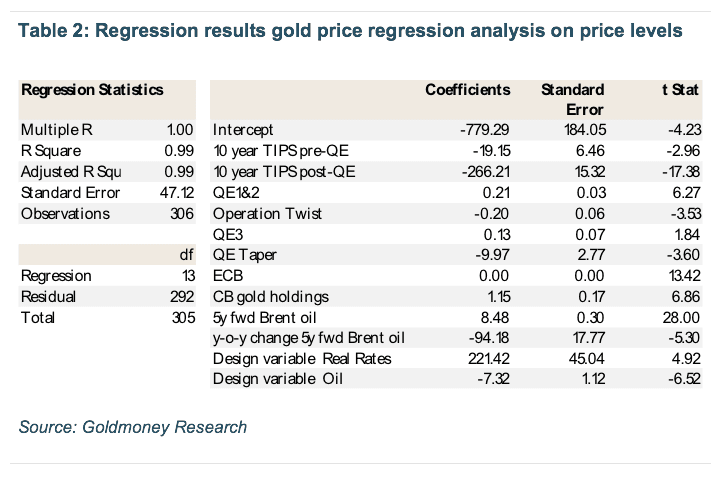Select the Regression Statistics header
This screenshot has width=721, height=496.
pos(92,90)
